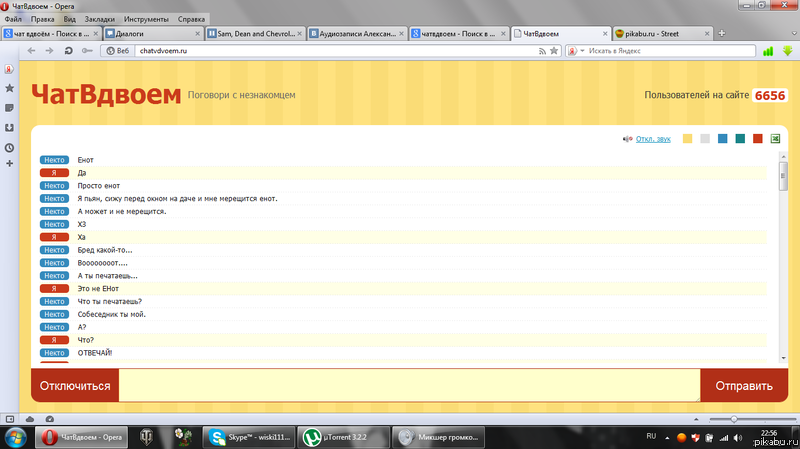Screen dimensions: 800x449
Task: Go forward to next page
Action: coord(49,51)
